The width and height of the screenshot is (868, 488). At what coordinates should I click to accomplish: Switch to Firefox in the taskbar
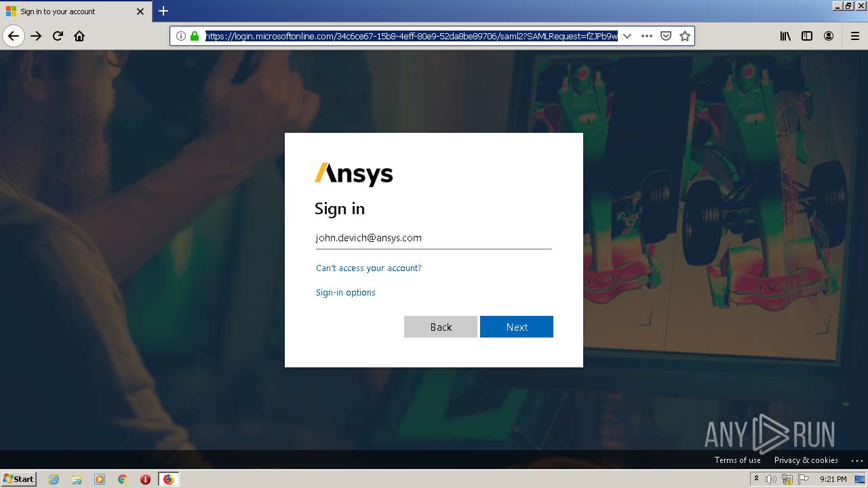pyautogui.click(x=168, y=479)
